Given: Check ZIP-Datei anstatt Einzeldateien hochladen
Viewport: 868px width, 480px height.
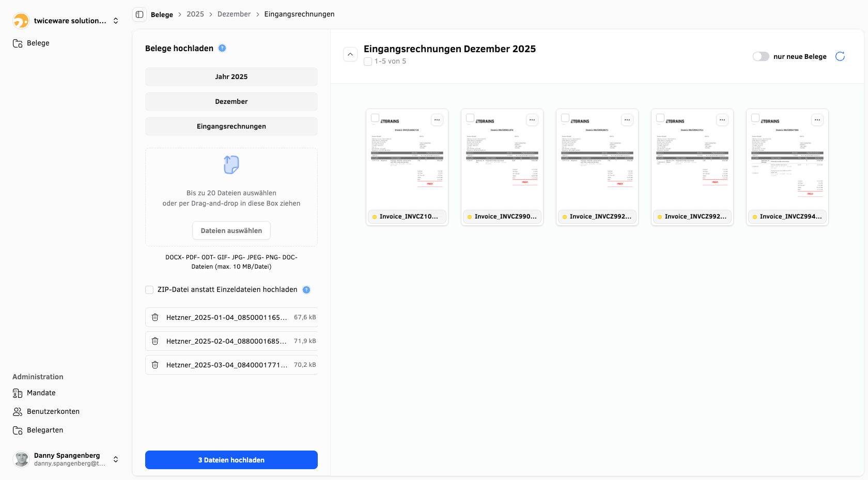Looking at the screenshot, I should click(x=149, y=290).
